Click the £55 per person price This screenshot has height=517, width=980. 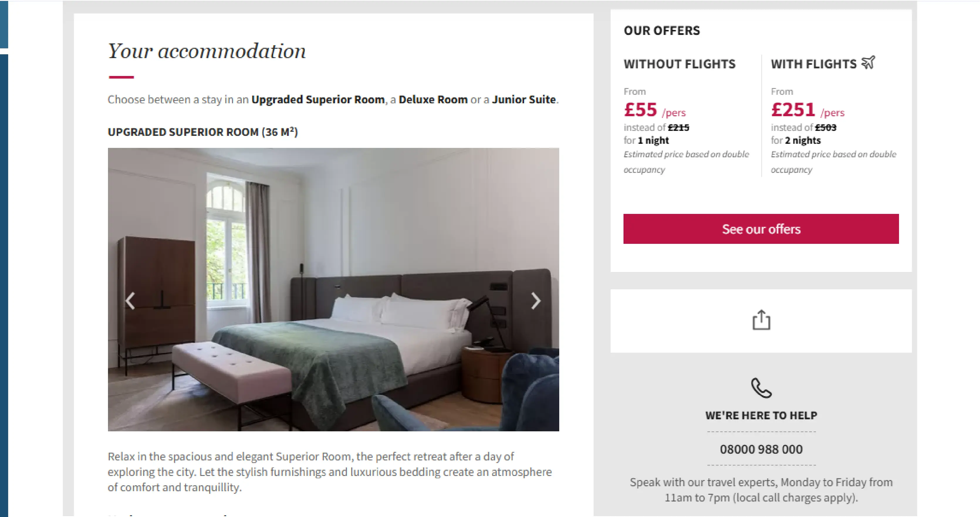click(641, 110)
